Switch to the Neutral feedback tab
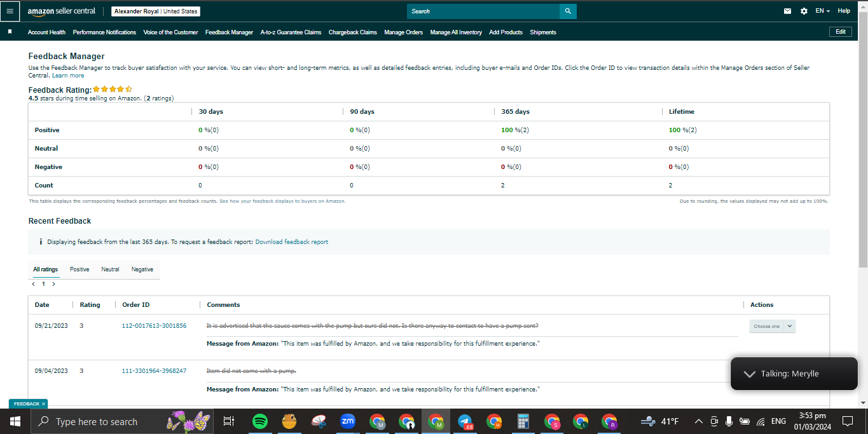The width and height of the screenshot is (868, 434). point(110,269)
